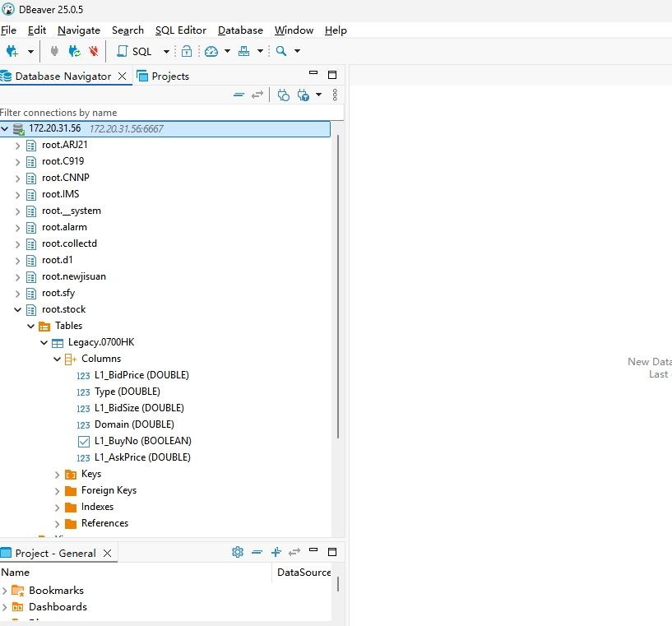Open dropdown arrow next to SQL button
This screenshot has width=672, height=626.
[166, 51]
